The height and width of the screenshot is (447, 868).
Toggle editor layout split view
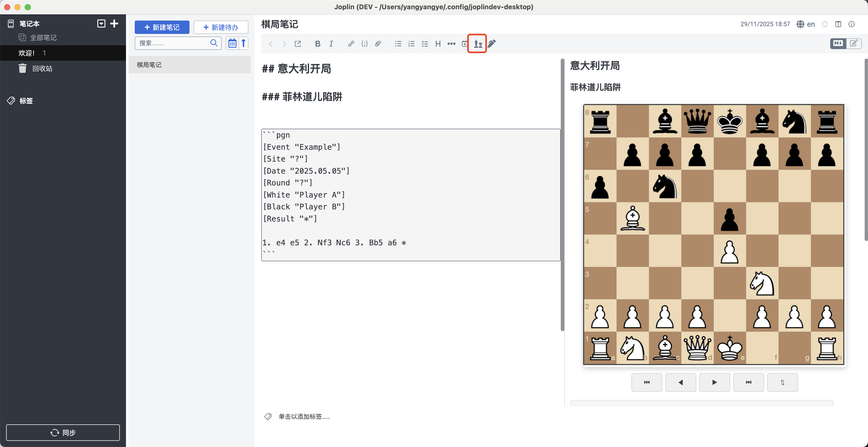click(x=838, y=24)
